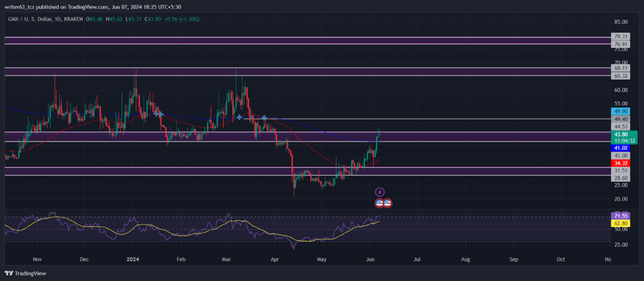Click the Mar label on the time axis
The width and height of the screenshot is (644, 281).
point(226,260)
